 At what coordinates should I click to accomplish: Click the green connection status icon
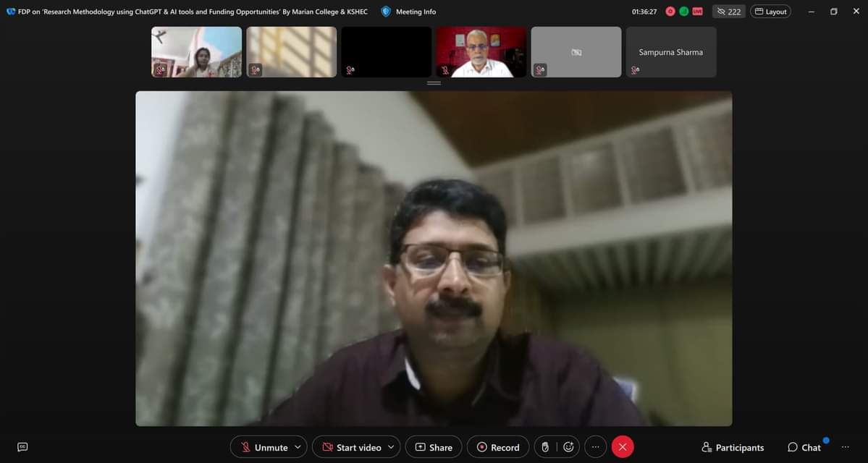683,12
